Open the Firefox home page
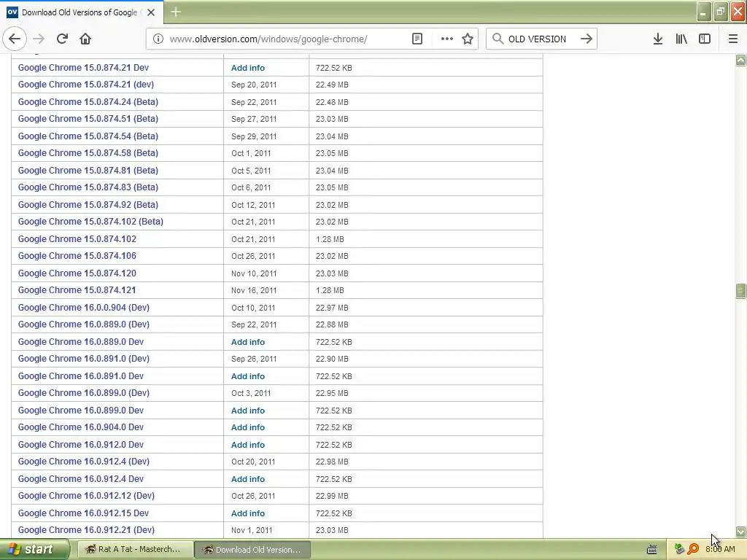This screenshot has width=747, height=560. (x=85, y=39)
